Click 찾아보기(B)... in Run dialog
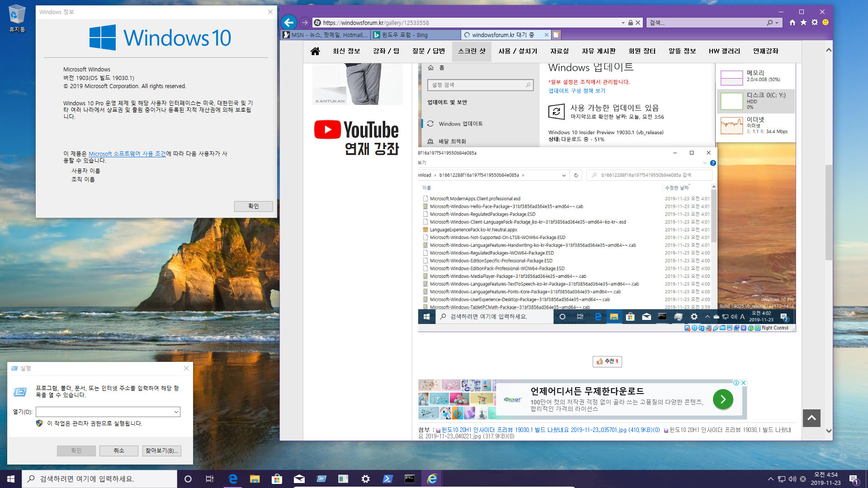 162,450
